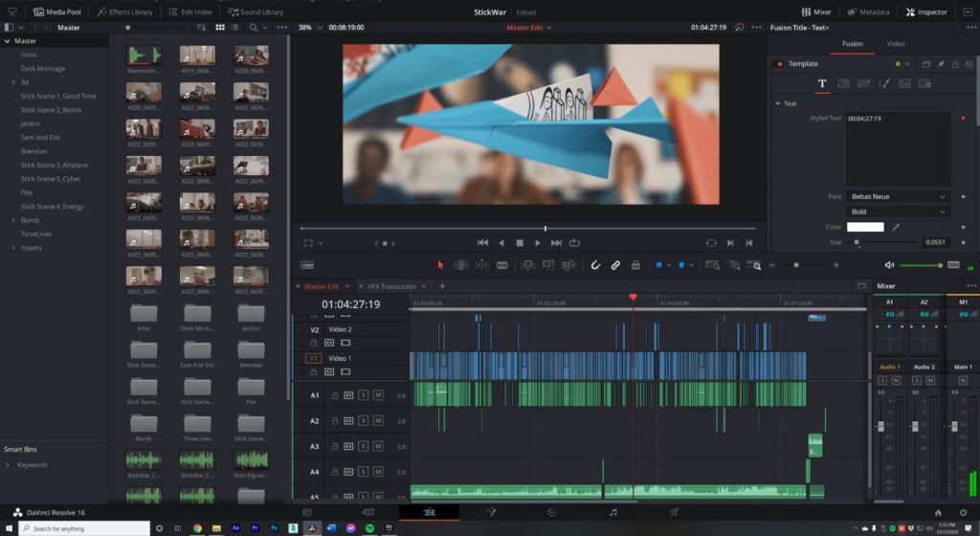
Task: Open Timeline View Options icon
Action: (307, 265)
